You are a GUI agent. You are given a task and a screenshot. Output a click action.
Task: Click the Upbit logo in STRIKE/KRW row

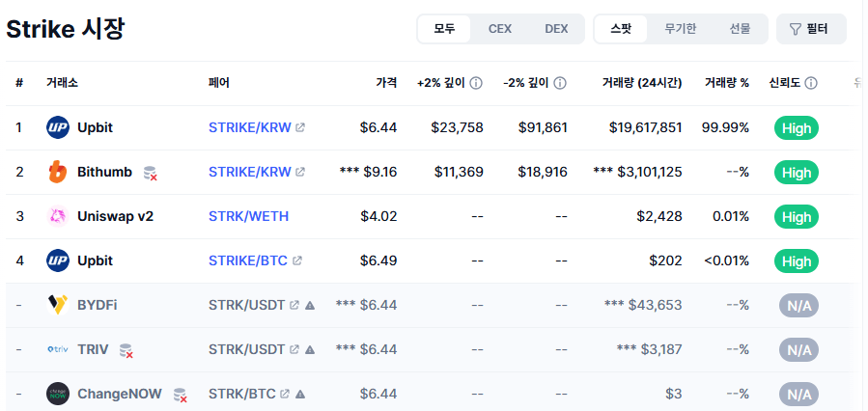[58, 127]
